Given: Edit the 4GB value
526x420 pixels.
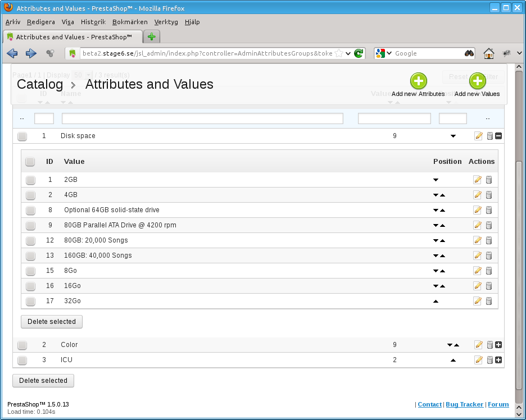Looking at the screenshot, I should 477,195.
